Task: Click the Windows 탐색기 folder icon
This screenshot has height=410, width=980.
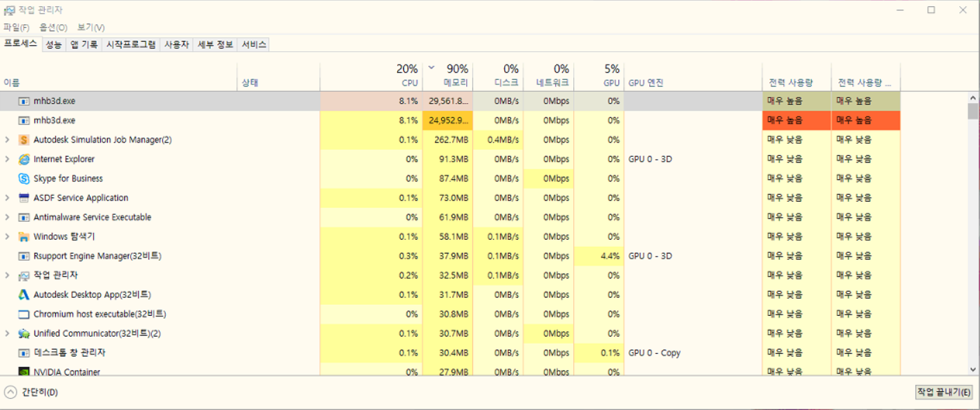Action: point(24,236)
